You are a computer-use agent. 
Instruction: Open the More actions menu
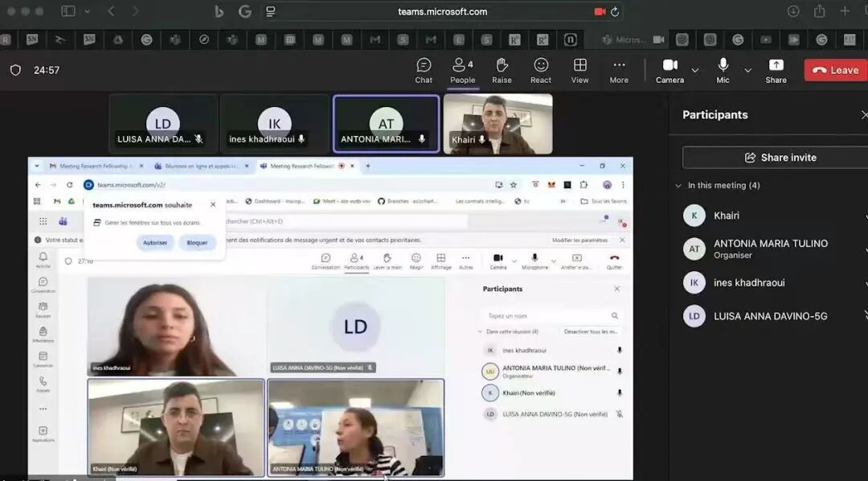click(619, 70)
